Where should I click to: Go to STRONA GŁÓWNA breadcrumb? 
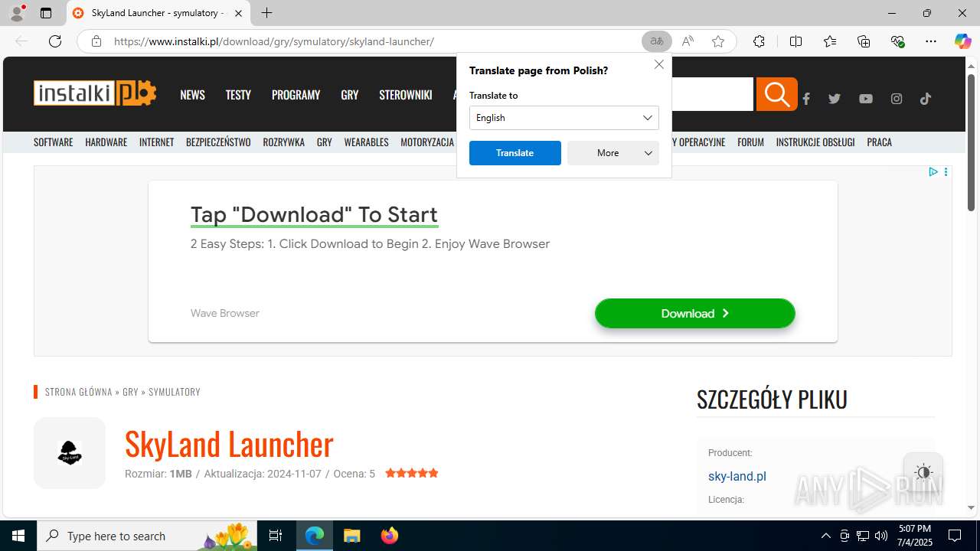click(79, 392)
